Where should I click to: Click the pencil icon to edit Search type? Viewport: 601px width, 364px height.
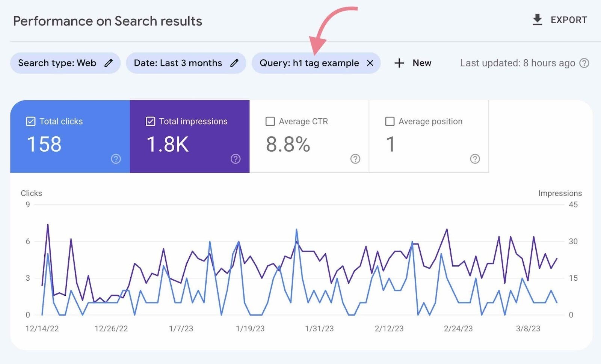(109, 63)
